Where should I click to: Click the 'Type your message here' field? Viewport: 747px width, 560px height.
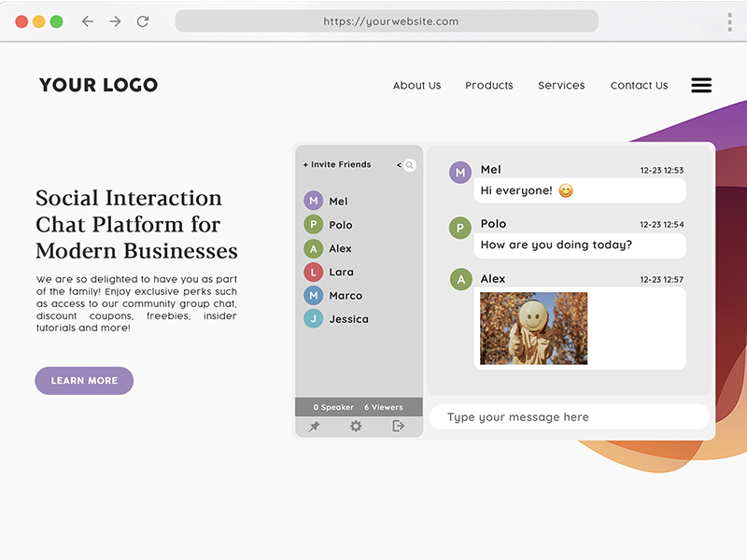(569, 417)
